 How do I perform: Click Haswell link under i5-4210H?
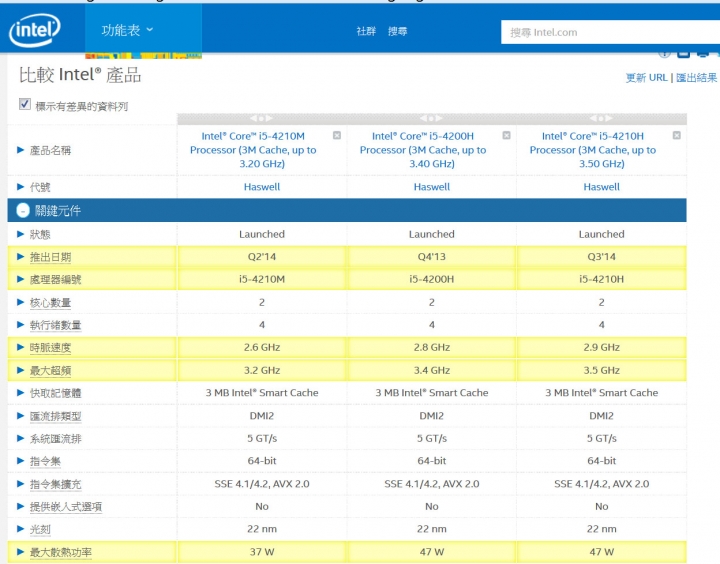602,187
